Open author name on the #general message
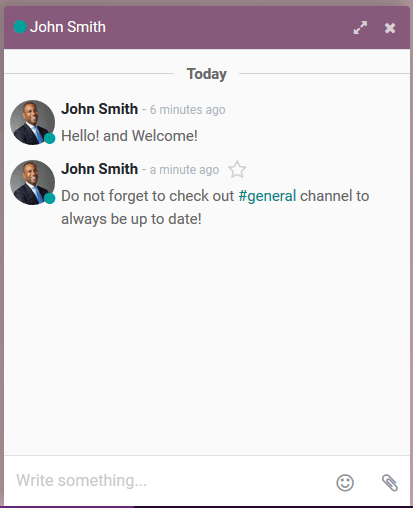 [x=99, y=169]
